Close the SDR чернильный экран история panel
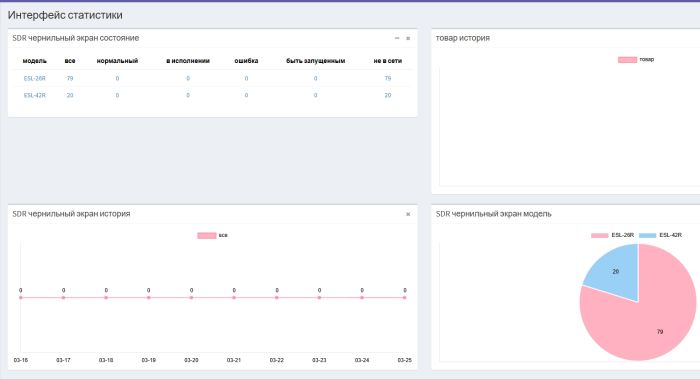This screenshot has height=379, width=700. click(x=408, y=214)
